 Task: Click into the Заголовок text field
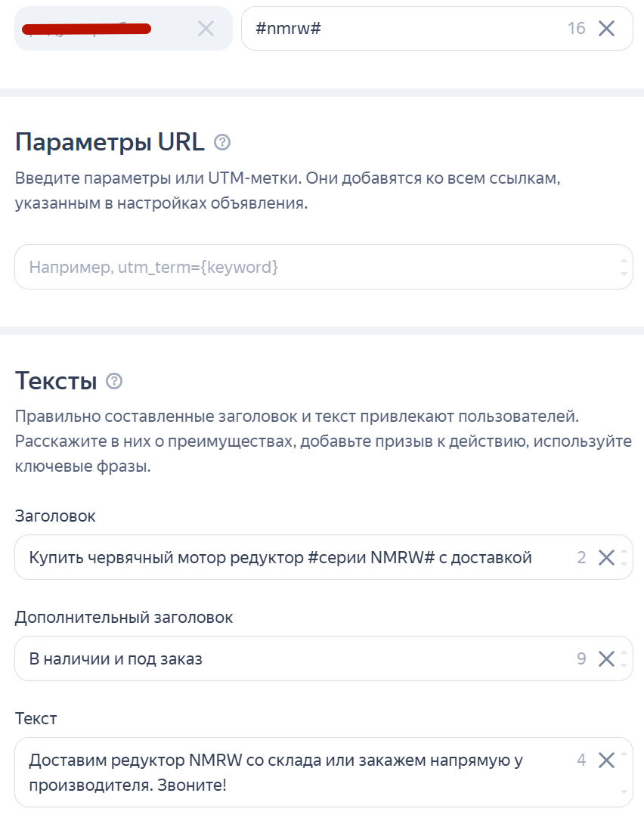[x=295, y=558]
